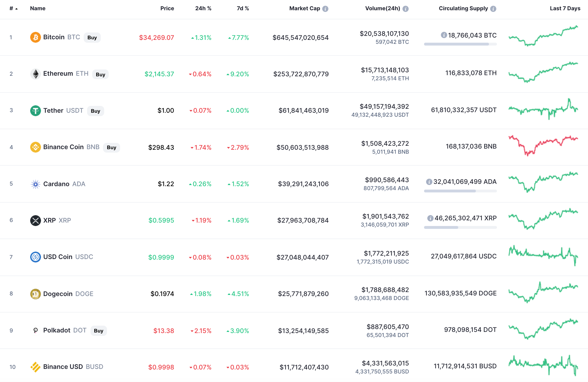This screenshot has height=382, width=588.
Task: Click the Circulating Supply header info icon
Action: (x=493, y=9)
